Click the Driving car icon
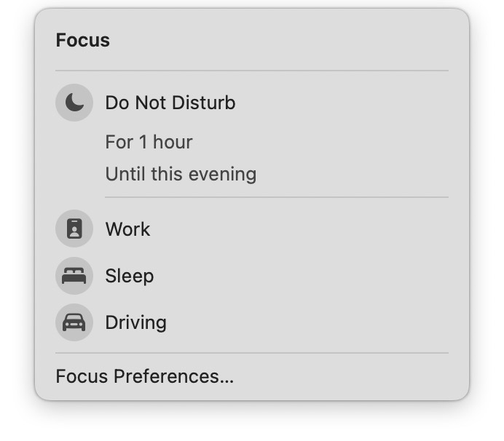The image size is (504, 441). (x=74, y=322)
